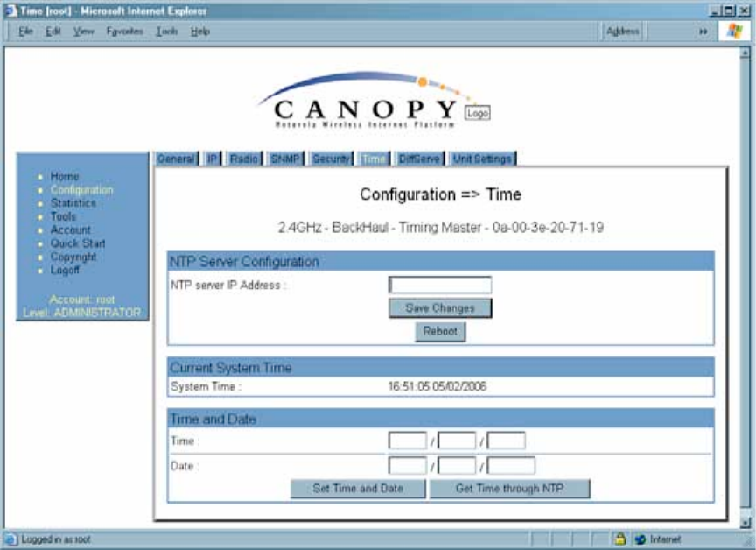756x550 pixels.
Task: Click the Address toolbar label
Action: (622, 32)
